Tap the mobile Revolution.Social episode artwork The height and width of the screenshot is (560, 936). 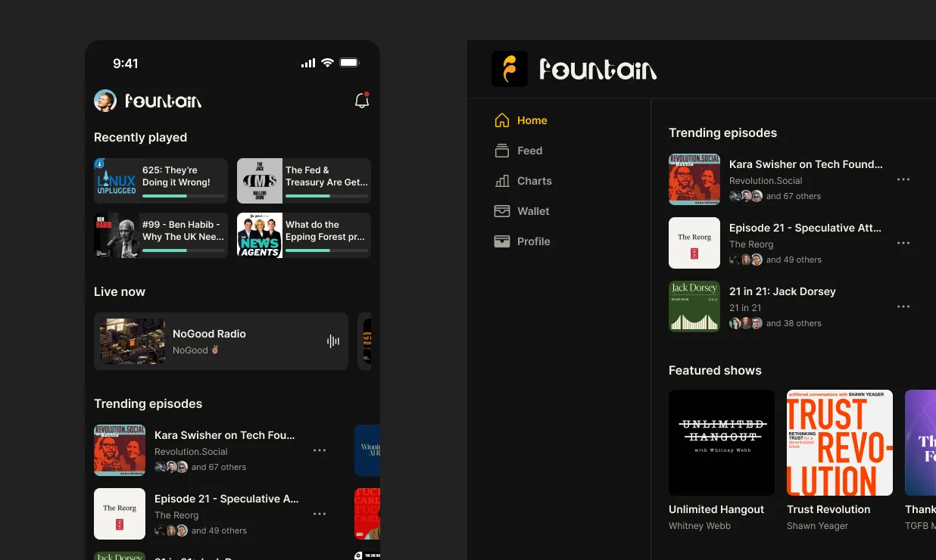pos(120,450)
